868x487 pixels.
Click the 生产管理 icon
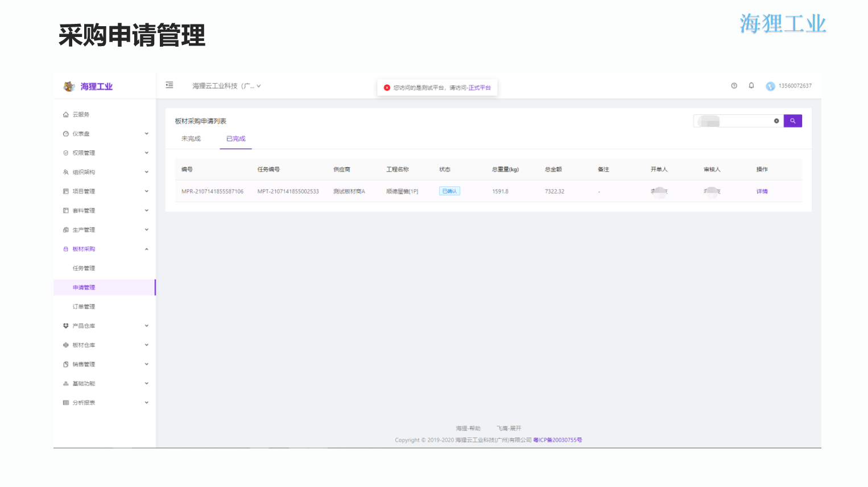click(x=66, y=230)
